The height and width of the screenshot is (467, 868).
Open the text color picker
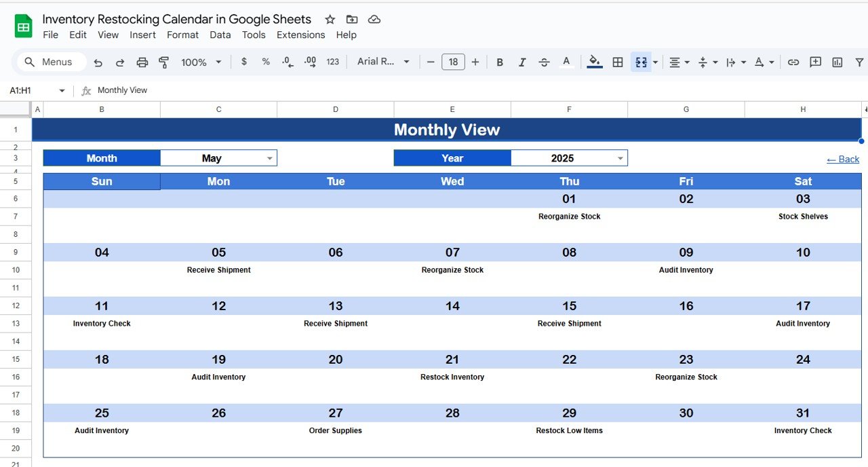coord(566,62)
